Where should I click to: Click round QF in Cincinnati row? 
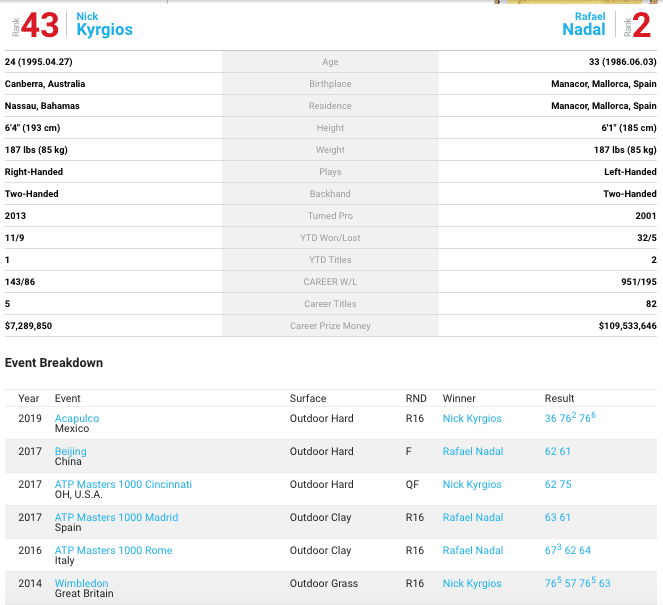(412, 484)
